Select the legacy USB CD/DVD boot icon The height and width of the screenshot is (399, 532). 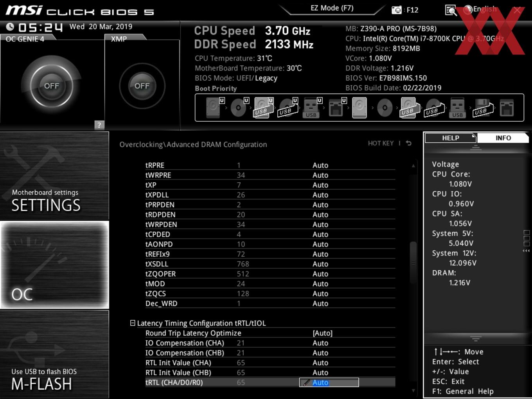[434, 108]
